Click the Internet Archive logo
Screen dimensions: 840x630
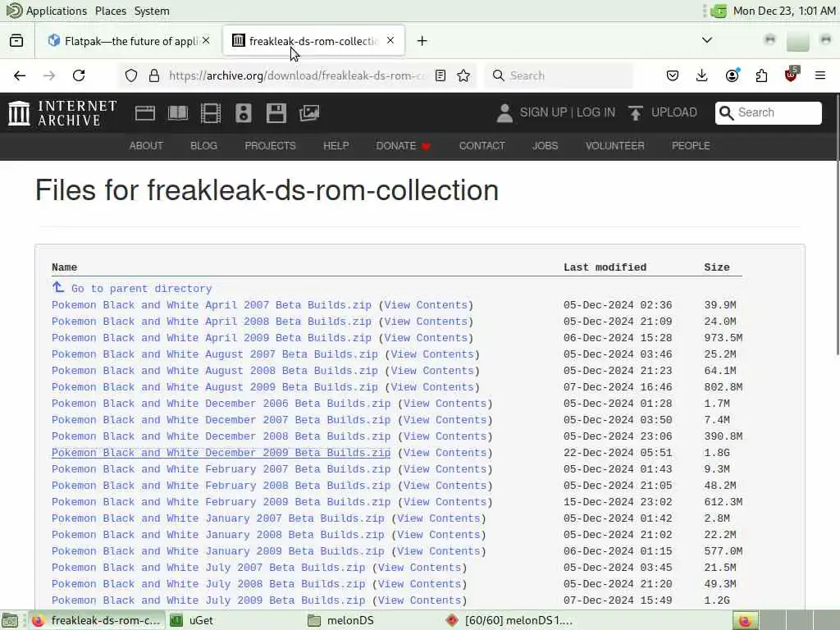pos(62,113)
